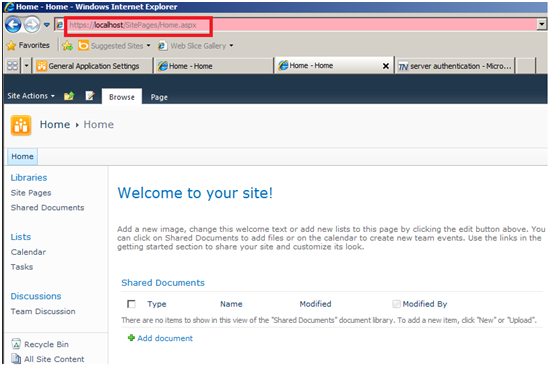Click green plus Add document icon
Viewport: 557px width, 370px height.
tap(131, 338)
